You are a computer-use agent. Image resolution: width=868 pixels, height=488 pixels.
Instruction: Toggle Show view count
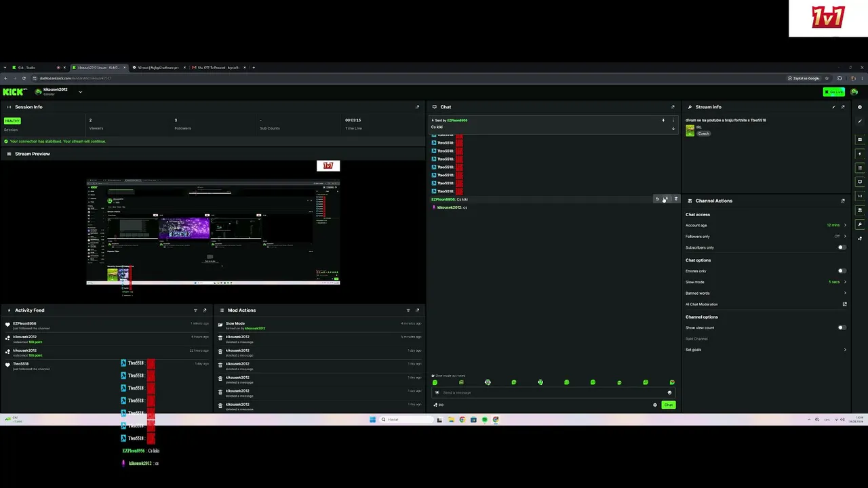(842, 328)
